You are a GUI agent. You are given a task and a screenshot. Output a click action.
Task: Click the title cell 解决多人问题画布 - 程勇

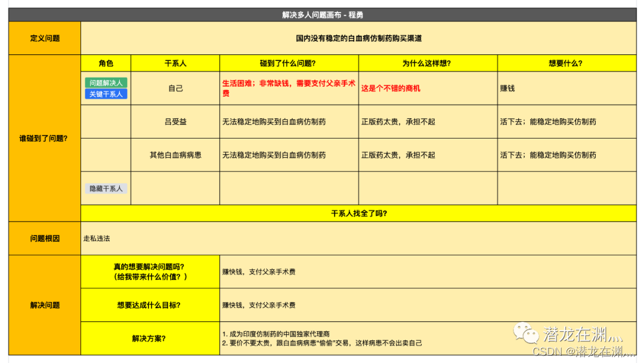tap(323, 15)
